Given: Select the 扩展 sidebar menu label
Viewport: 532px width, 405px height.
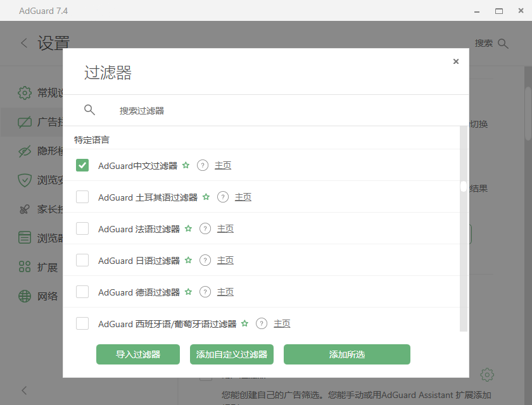Looking at the screenshot, I should (47, 268).
